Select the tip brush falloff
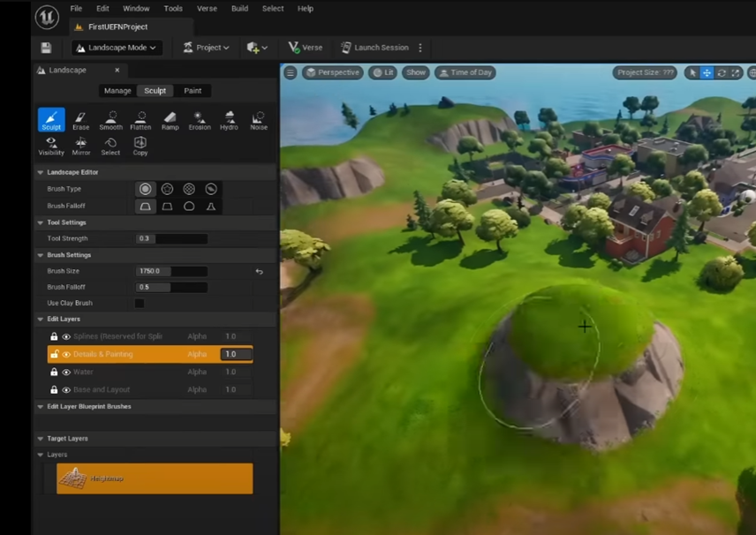The height and width of the screenshot is (535, 756). point(211,207)
